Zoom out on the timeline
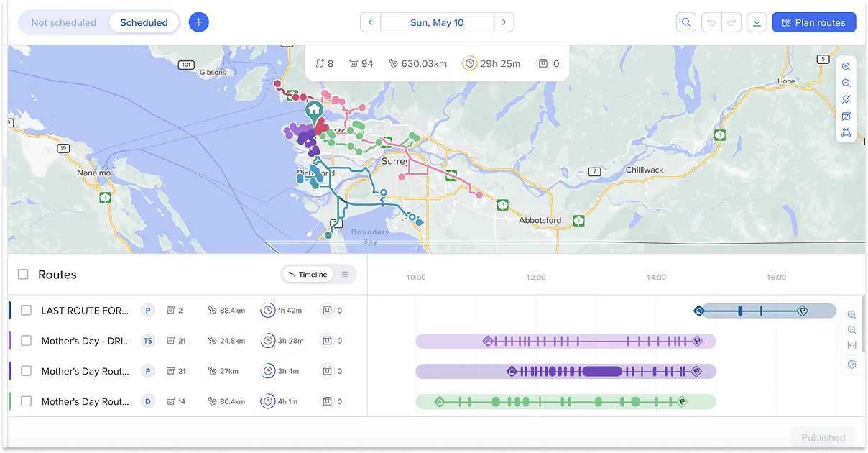The image size is (868, 453). click(x=851, y=330)
